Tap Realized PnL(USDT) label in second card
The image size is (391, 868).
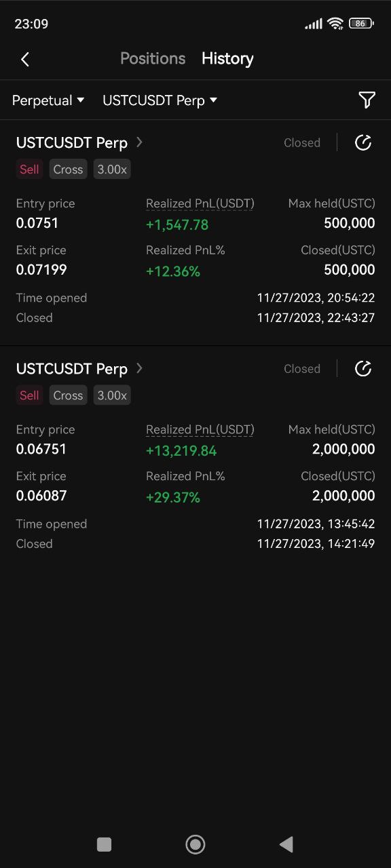[200, 429]
